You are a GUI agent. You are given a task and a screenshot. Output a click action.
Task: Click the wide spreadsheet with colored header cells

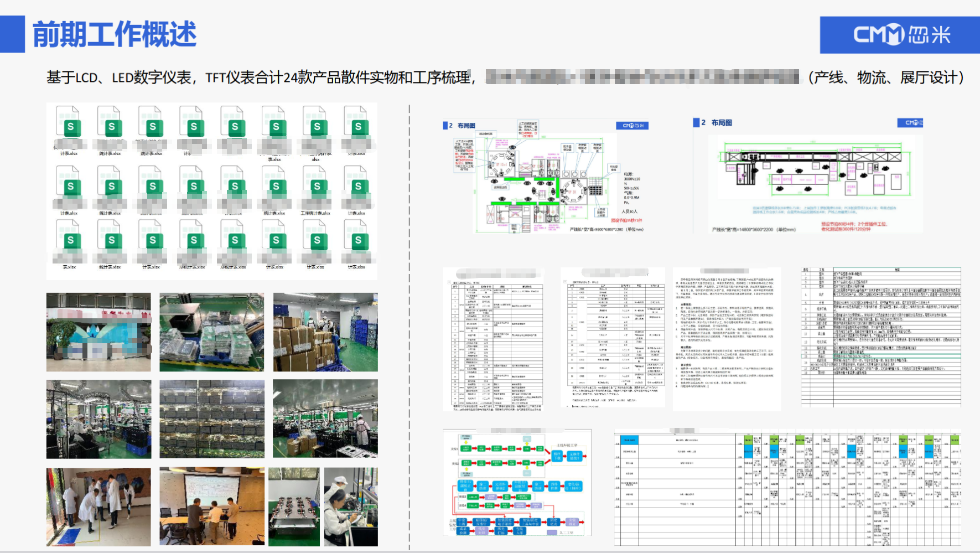[787, 487]
